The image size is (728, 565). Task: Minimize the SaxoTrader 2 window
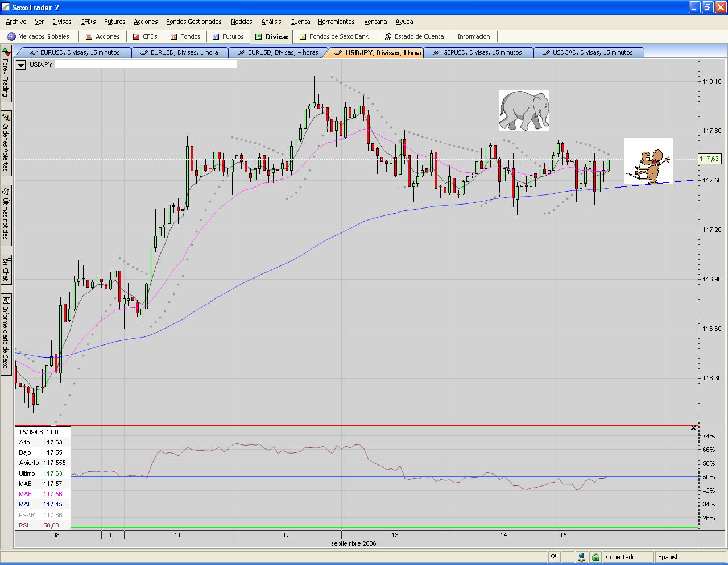[694, 7]
